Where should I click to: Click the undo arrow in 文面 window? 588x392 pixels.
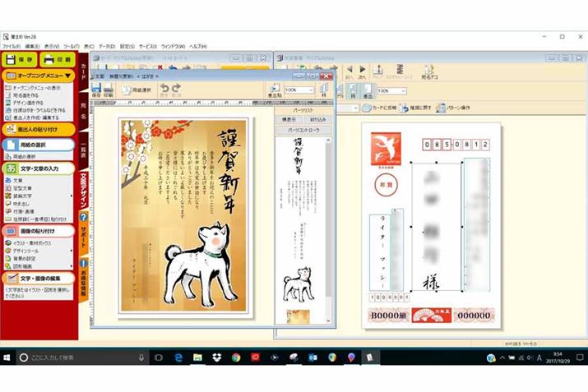164,90
